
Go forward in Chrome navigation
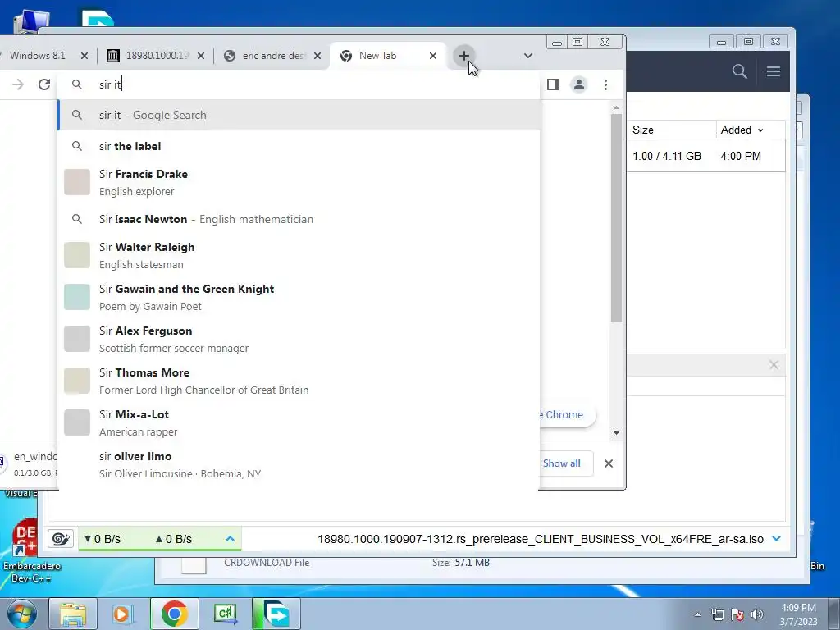pos(18,84)
